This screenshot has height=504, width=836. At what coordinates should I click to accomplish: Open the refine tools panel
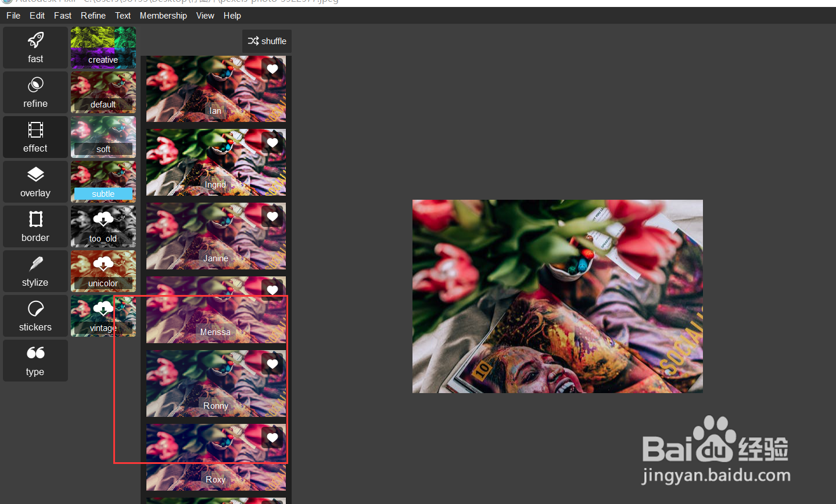(x=35, y=92)
